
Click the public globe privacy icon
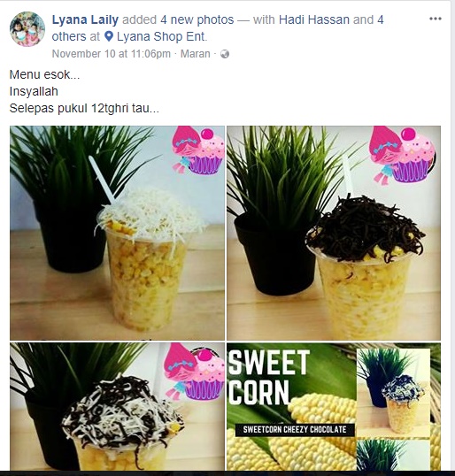pos(225,54)
